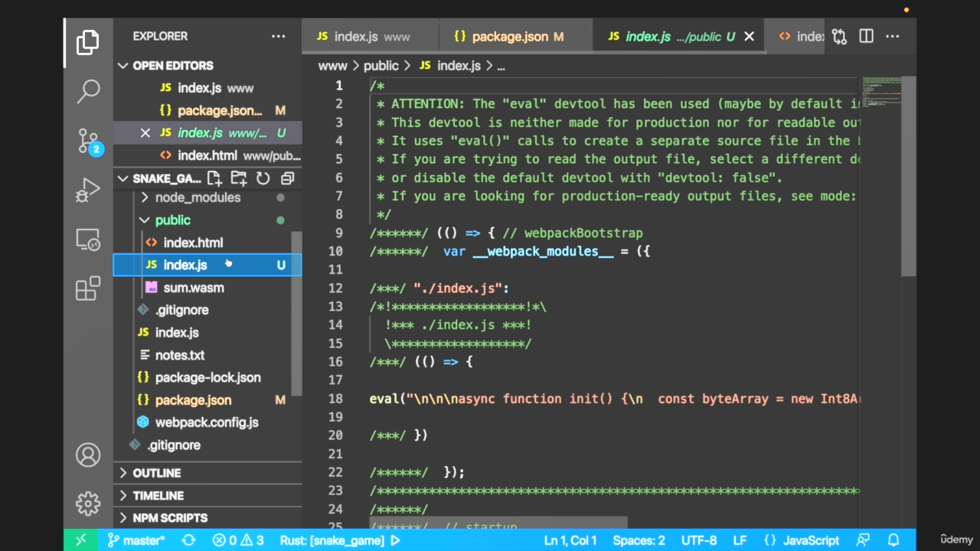The width and height of the screenshot is (980, 551).
Task: Open sum.wasm in the file tree
Action: 193,288
